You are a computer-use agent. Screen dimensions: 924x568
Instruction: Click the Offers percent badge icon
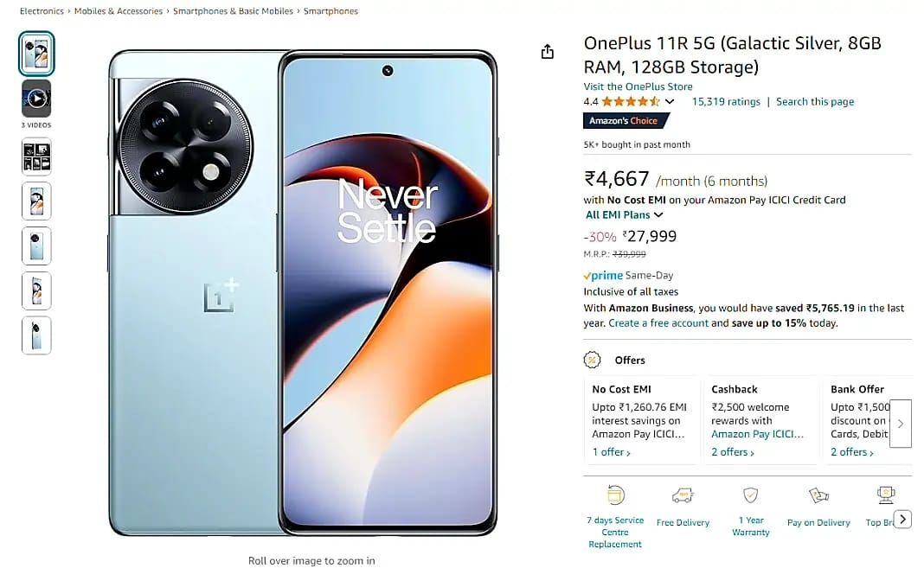[x=593, y=360]
